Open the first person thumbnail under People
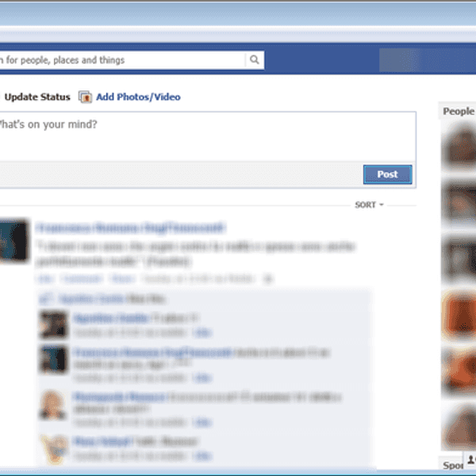This screenshot has height=476, width=476. [459, 146]
